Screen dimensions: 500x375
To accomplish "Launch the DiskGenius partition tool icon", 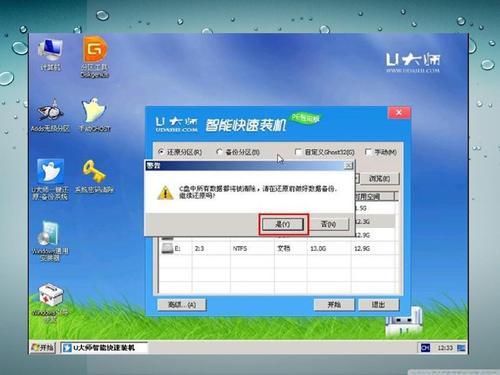I will coord(95,57).
